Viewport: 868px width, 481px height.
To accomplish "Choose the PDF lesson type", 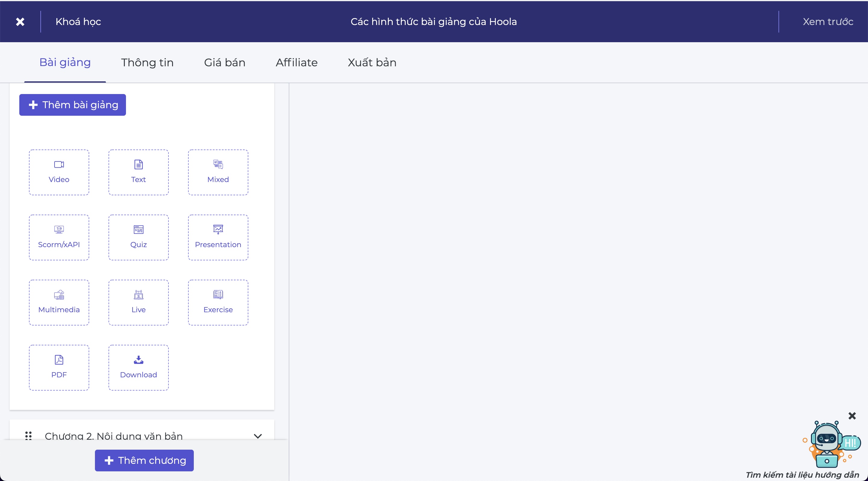I will pyautogui.click(x=59, y=367).
